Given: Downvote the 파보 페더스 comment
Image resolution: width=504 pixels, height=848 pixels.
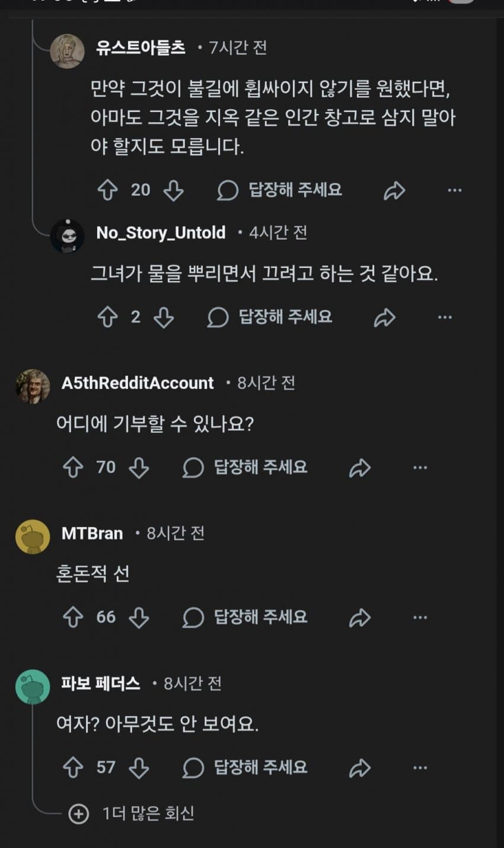Looking at the screenshot, I should point(139,767).
